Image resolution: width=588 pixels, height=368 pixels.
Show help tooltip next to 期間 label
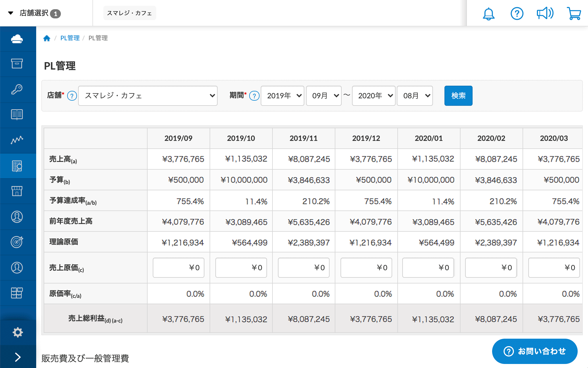pyautogui.click(x=254, y=96)
